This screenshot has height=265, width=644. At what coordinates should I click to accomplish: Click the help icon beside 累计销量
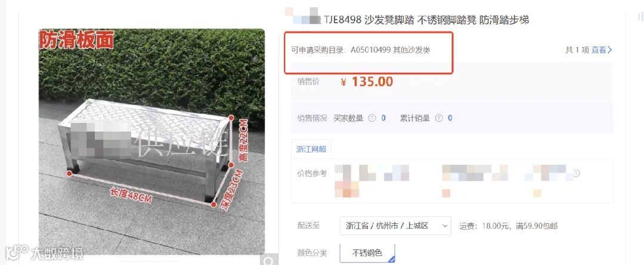[x=439, y=118]
